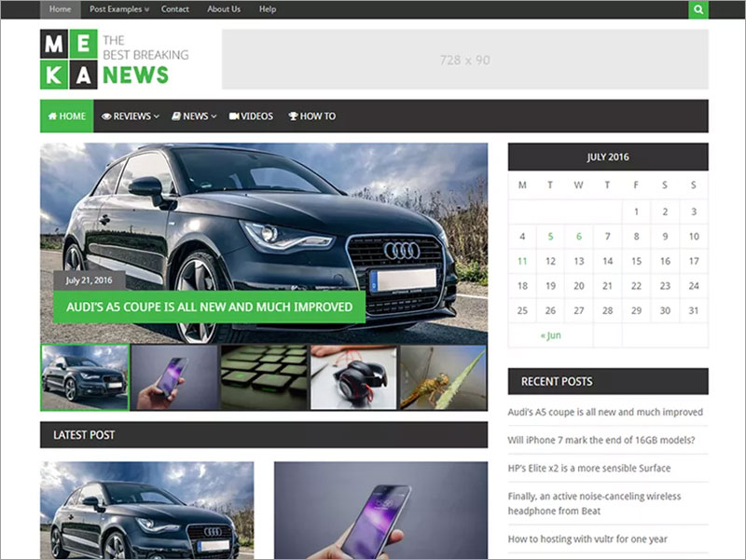Open posts from July 11 in calendar
The height and width of the screenshot is (560, 746).
coord(522,261)
